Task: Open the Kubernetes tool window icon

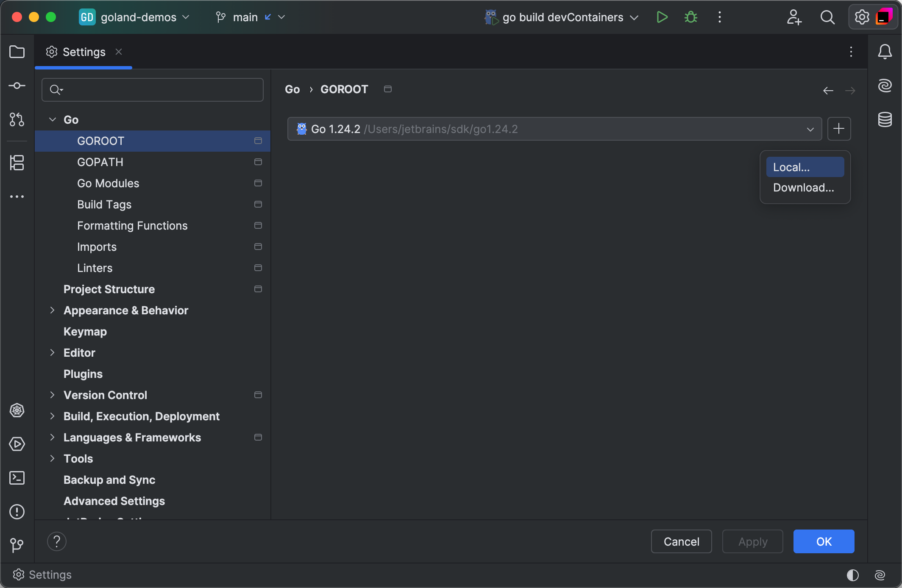Action: coord(17,410)
